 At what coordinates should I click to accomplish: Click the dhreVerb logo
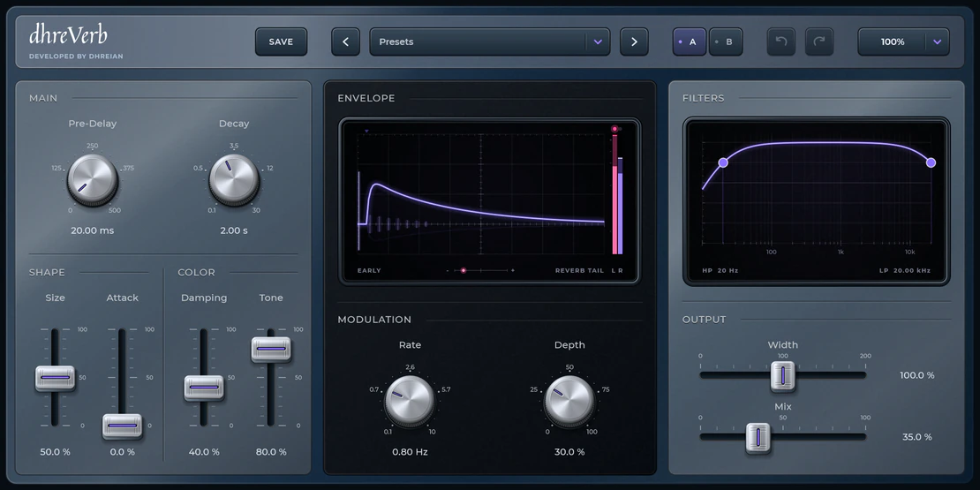[x=68, y=35]
